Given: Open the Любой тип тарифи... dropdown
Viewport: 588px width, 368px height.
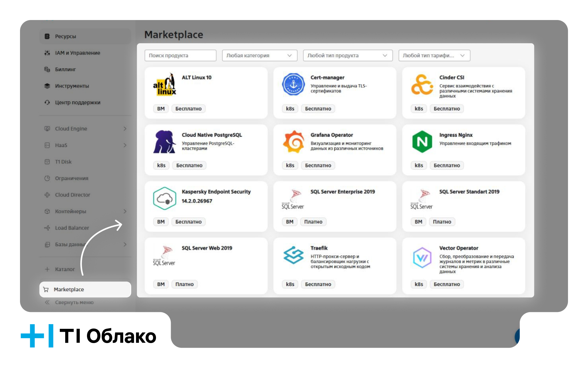Looking at the screenshot, I should (x=434, y=55).
